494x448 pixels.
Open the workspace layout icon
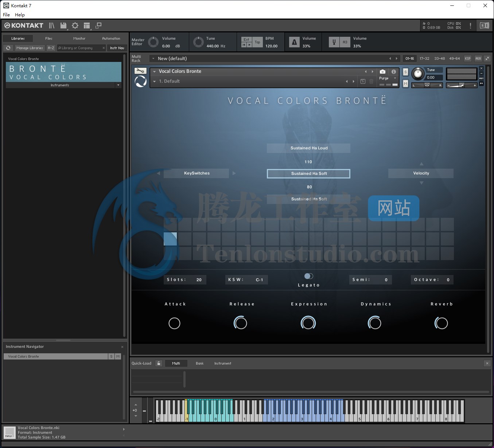pos(87,25)
